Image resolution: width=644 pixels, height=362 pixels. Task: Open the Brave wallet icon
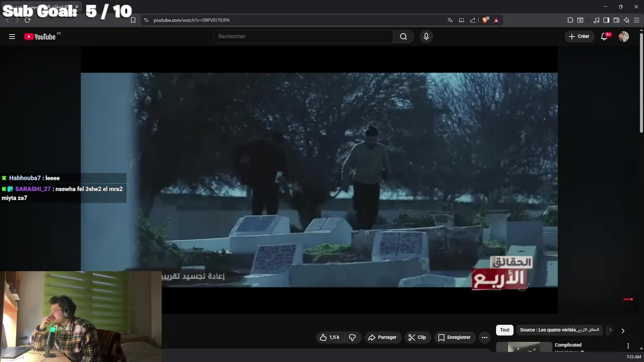pyautogui.click(x=616, y=20)
